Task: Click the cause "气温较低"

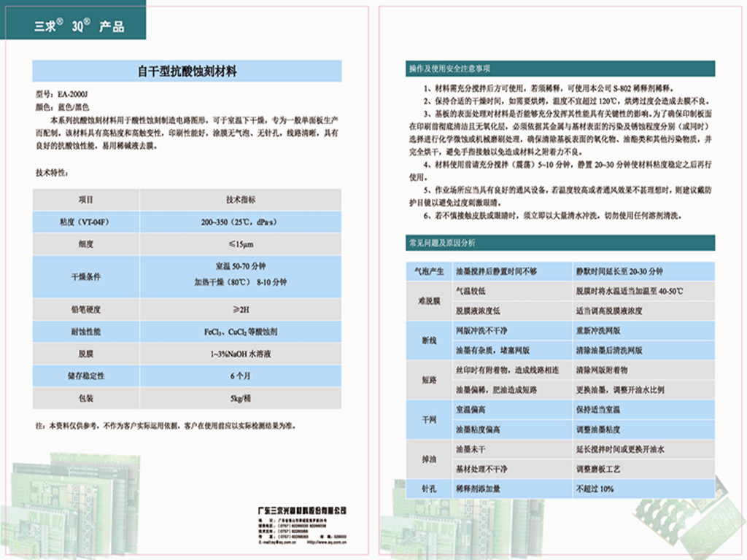Action: pos(471,291)
